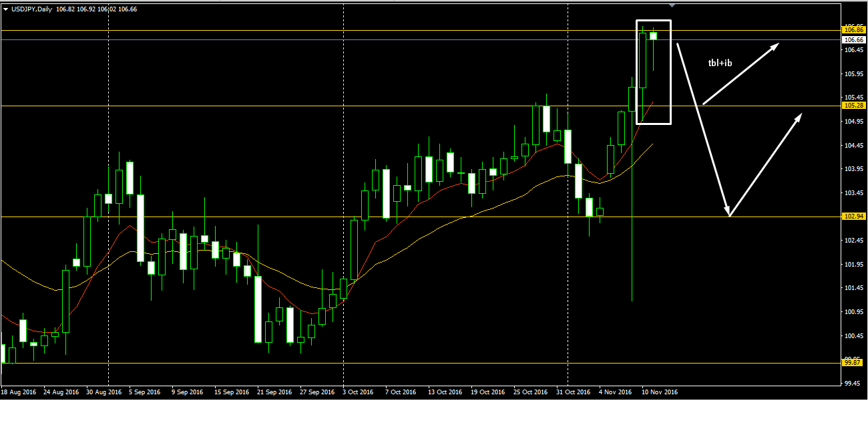Select the yellow price label near 99.87

tap(854, 363)
